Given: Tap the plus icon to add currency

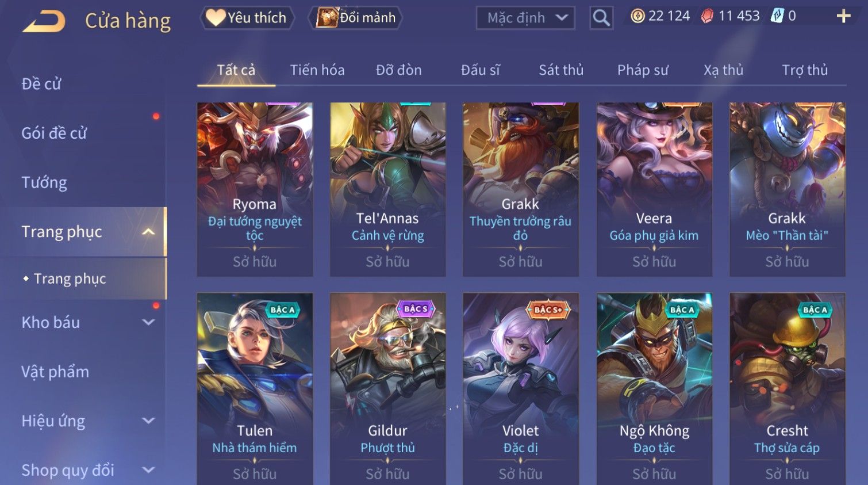Looking at the screenshot, I should coord(843,16).
